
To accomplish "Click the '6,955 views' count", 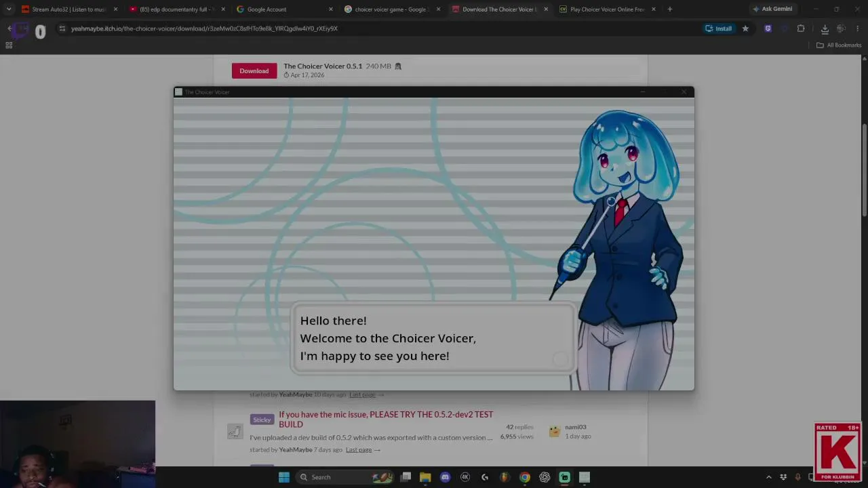I will 517,436.
